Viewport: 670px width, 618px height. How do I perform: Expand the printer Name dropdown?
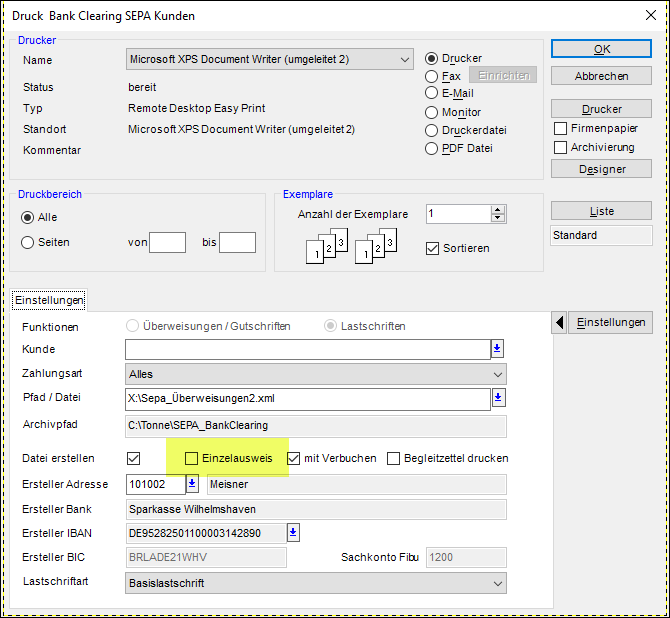404,60
